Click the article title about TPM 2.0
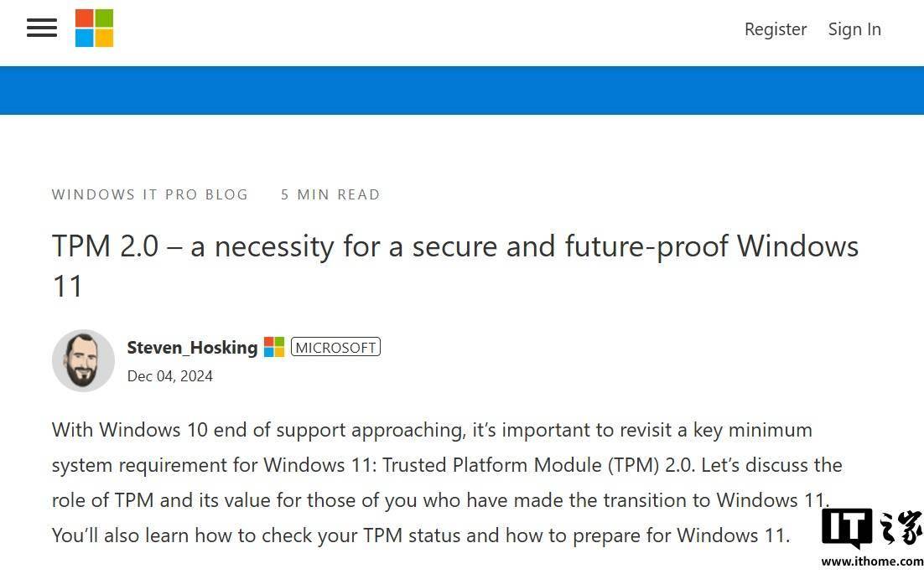924x574 pixels. [x=455, y=266]
